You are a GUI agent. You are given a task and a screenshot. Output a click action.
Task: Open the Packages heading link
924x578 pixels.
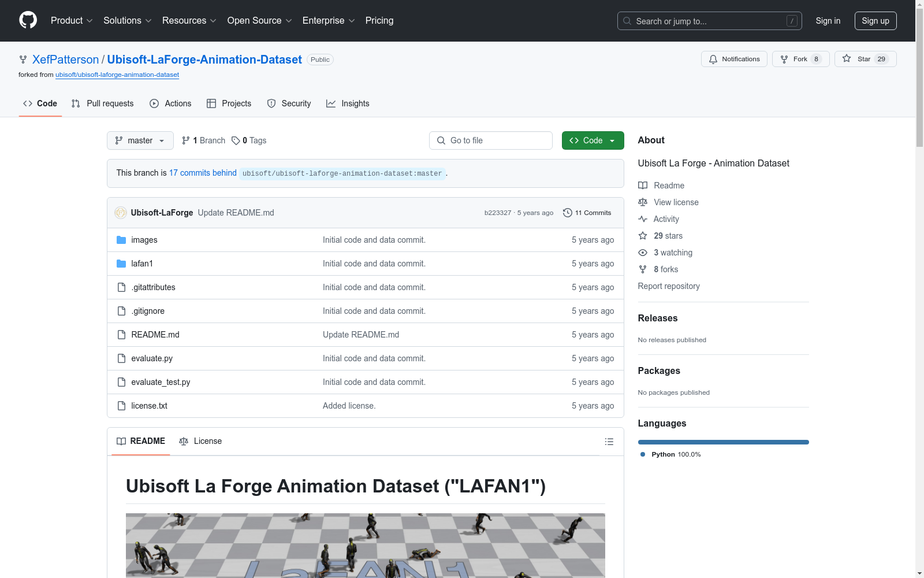tap(659, 370)
